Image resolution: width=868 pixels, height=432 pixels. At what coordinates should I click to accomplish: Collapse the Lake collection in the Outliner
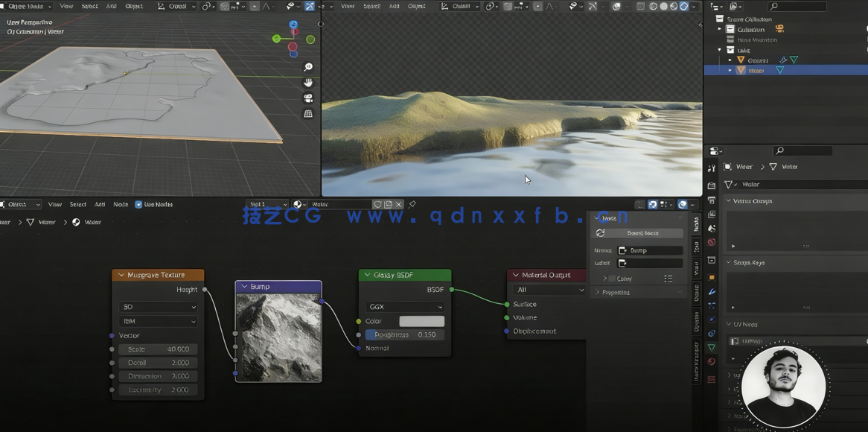(720, 49)
